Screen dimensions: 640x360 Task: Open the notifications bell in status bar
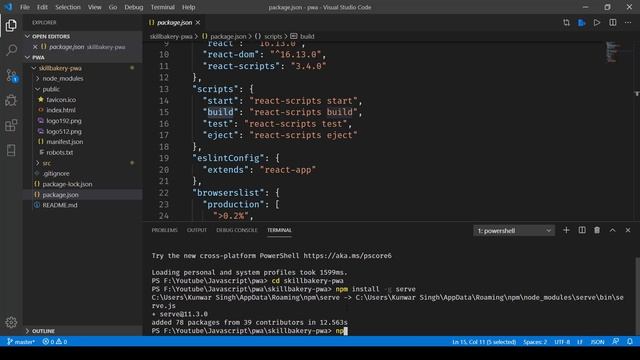click(x=630, y=342)
